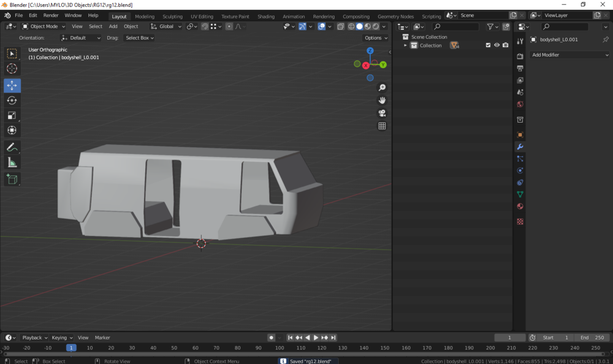Click the Add Cube tool

(12, 179)
